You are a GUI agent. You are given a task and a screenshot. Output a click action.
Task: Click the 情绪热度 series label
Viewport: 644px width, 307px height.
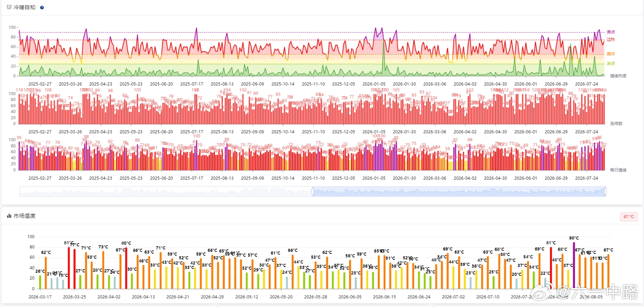(618, 76)
